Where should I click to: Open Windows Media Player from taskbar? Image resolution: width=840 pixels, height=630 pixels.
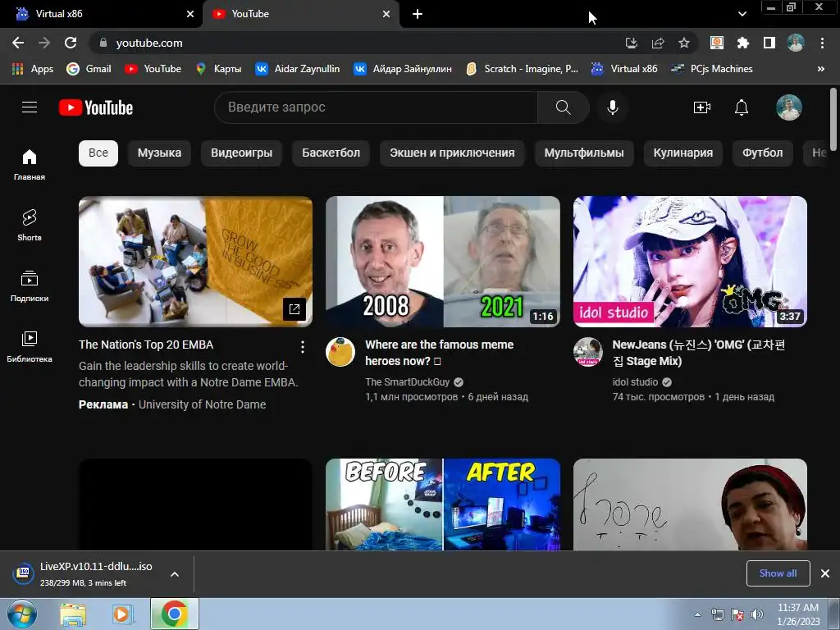click(x=121, y=614)
